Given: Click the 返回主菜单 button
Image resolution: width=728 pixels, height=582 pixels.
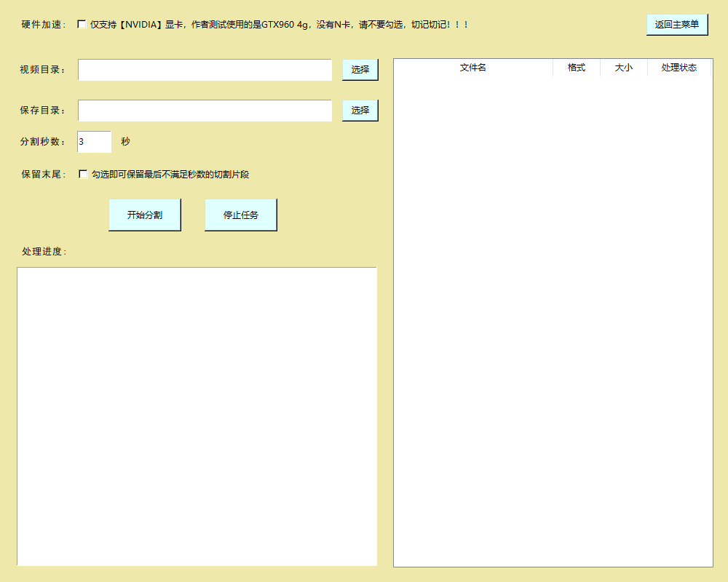Looking at the screenshot, I should point(676,25).
